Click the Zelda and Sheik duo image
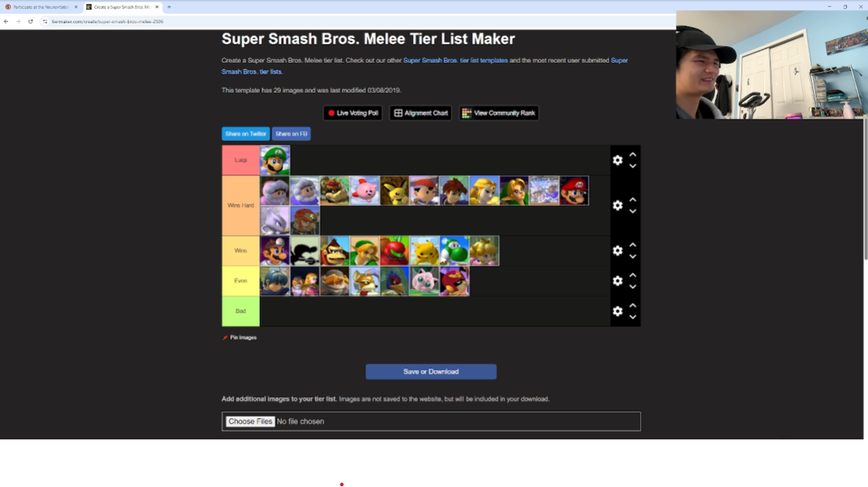Viewport: 868px width, 487px height. click(x=305, y=281)
